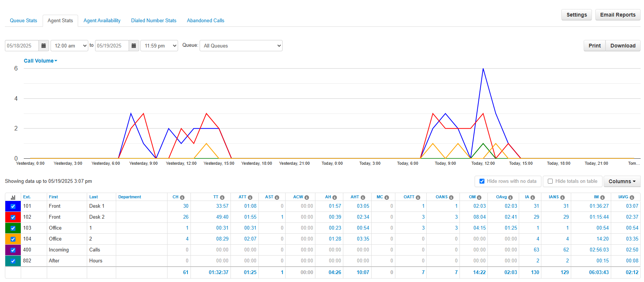Click the orange swatch for extension 104

[x=13, y=239]
